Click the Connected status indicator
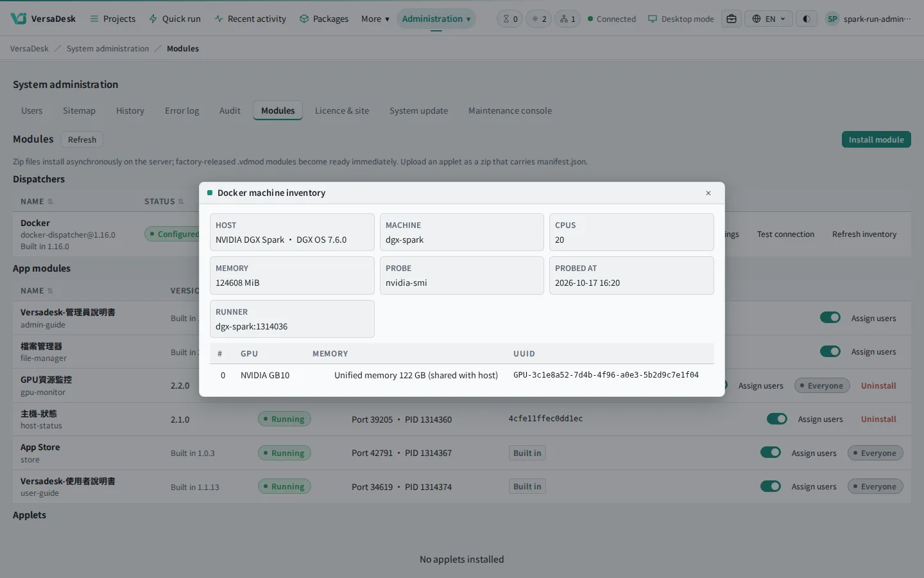 (612, 19)
